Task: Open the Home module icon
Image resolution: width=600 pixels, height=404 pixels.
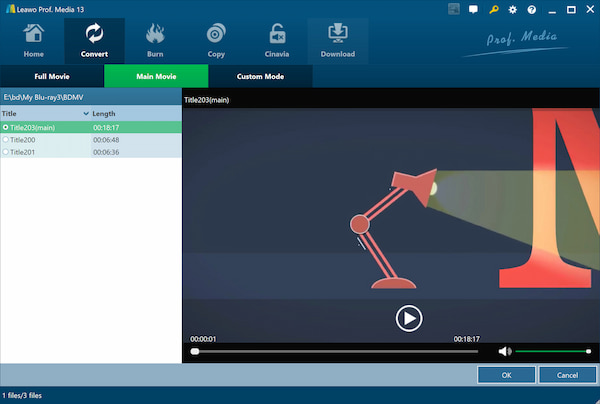Action: [34, 33]
